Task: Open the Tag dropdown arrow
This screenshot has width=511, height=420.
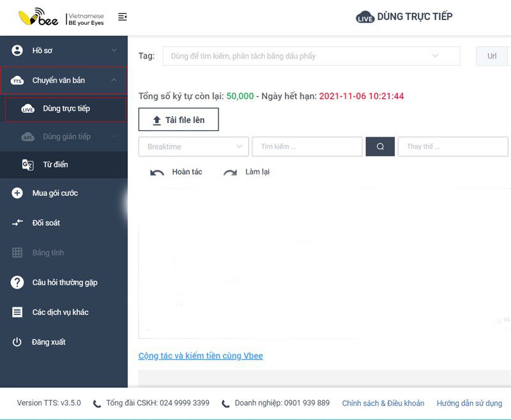Action: [435, 56]
